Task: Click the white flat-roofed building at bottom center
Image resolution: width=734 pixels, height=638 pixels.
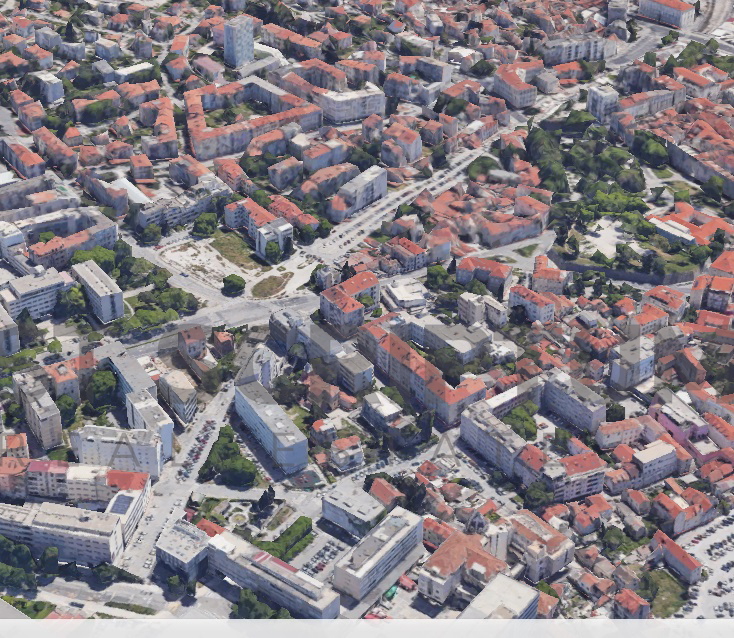Action: 378,552
